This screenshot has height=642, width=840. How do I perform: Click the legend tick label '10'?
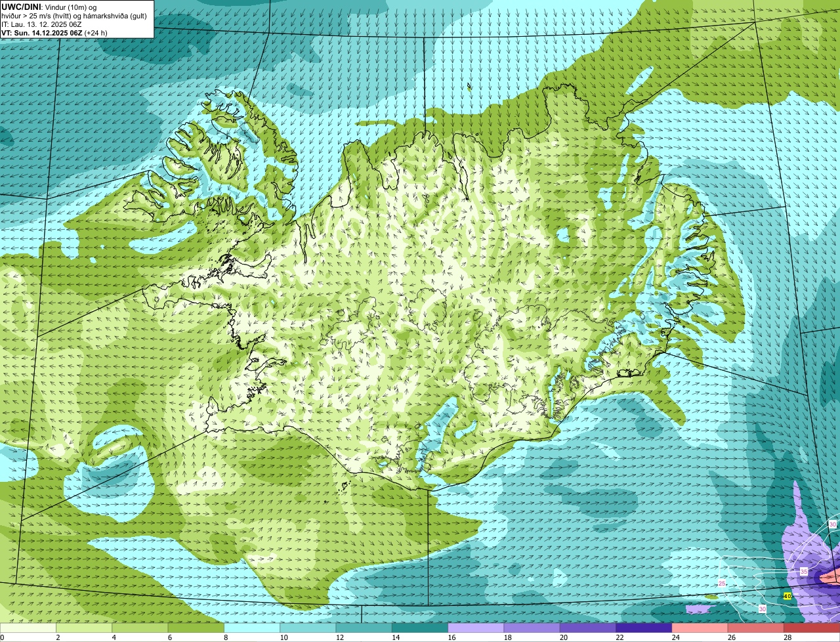283,637
